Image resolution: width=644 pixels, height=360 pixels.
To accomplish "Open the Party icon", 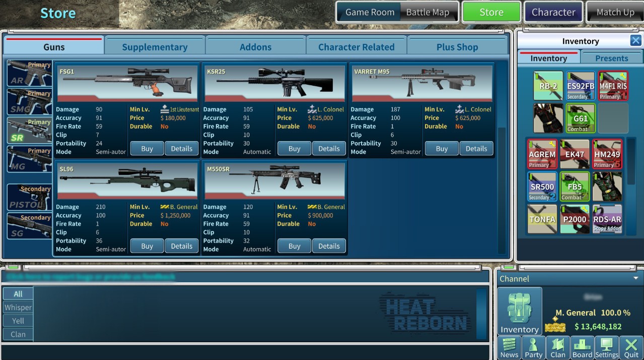I will point(533,347).
